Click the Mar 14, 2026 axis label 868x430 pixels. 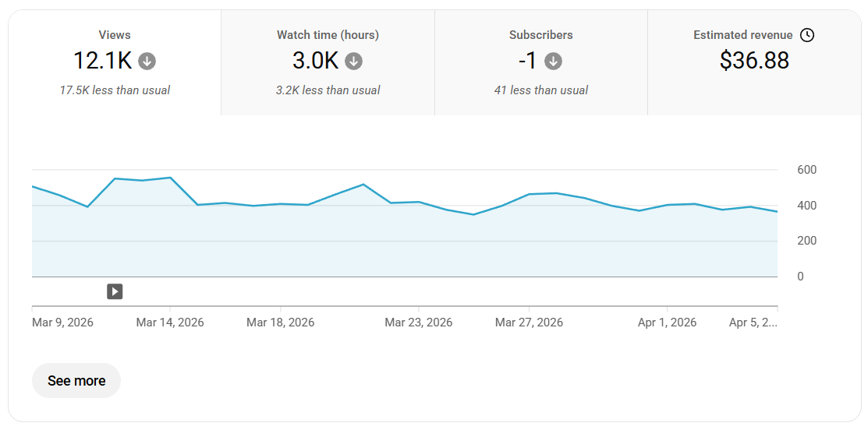170,322
